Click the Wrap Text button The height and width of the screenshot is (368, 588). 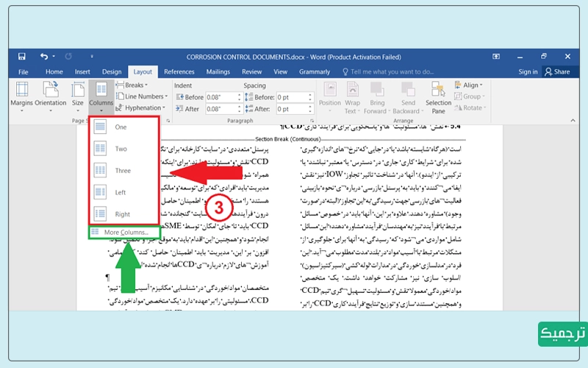click(x=352, y=97)
